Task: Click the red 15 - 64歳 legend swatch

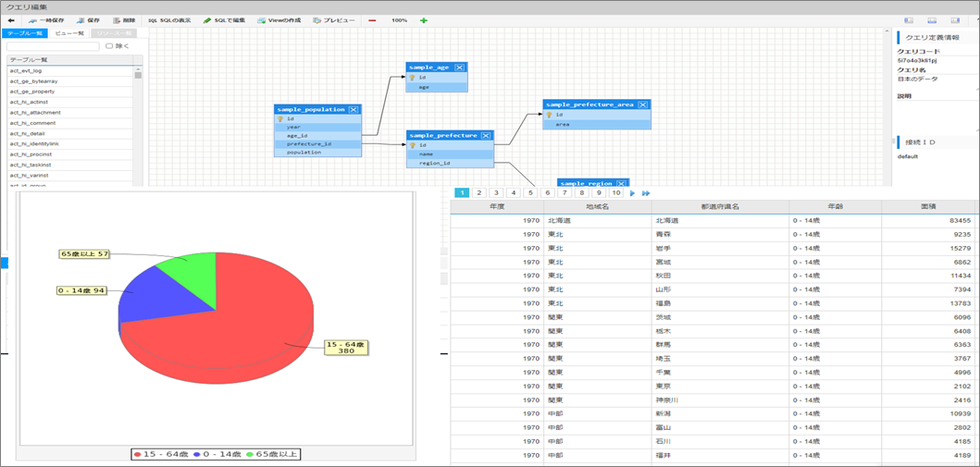Action: (137, 453)
